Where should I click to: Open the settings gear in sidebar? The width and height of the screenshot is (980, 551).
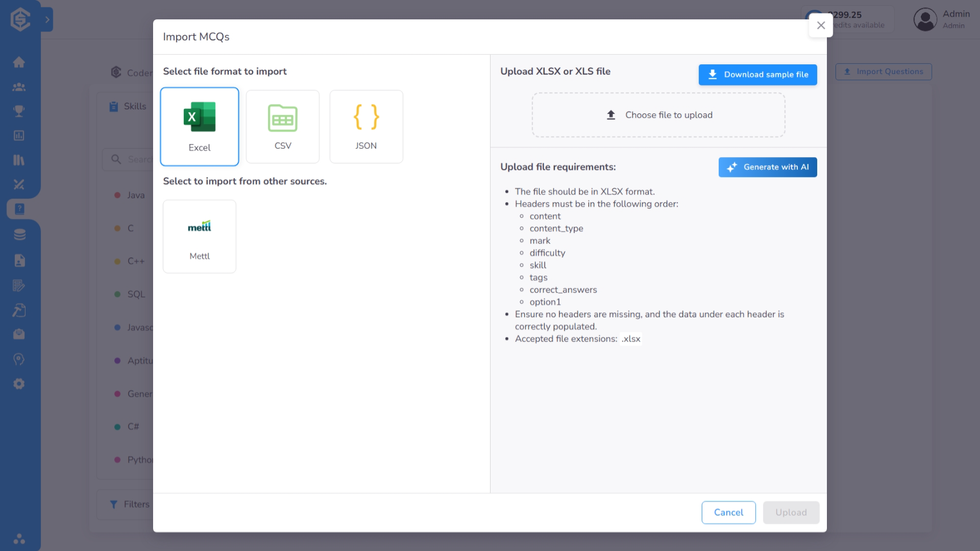point(19,384)
